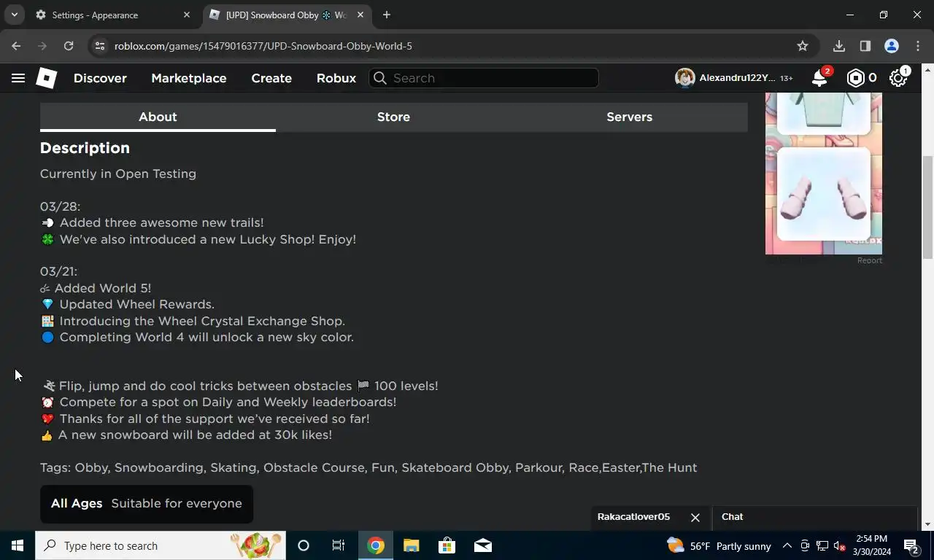Open File Explorer from the taskbar

click(x=412, y=545)
